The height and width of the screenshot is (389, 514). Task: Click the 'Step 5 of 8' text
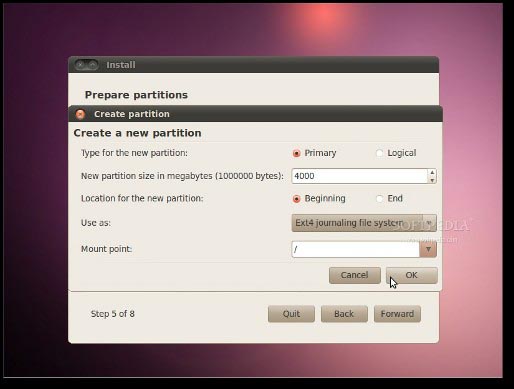113,314
